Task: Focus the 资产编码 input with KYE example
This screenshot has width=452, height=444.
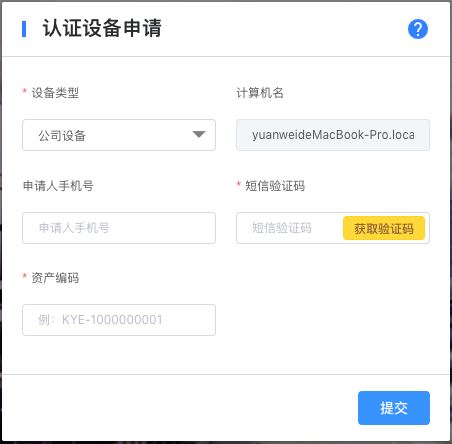Action: pos(119,320)
